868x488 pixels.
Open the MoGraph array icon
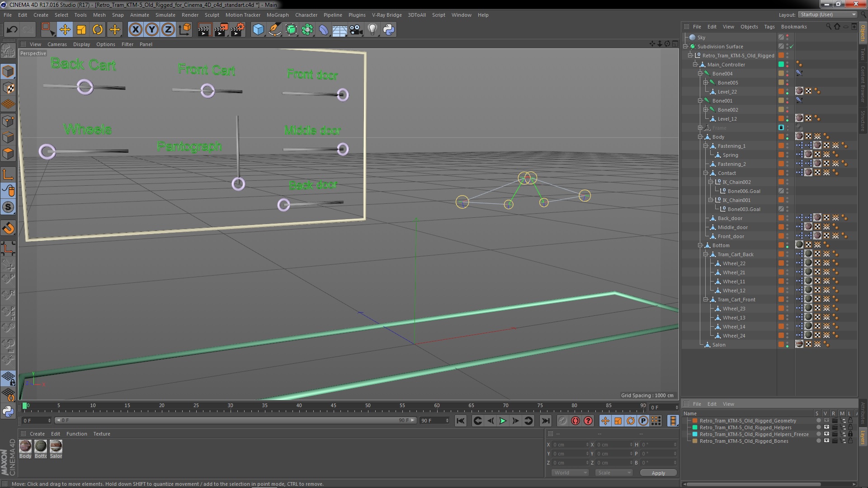tap(307, 30)
